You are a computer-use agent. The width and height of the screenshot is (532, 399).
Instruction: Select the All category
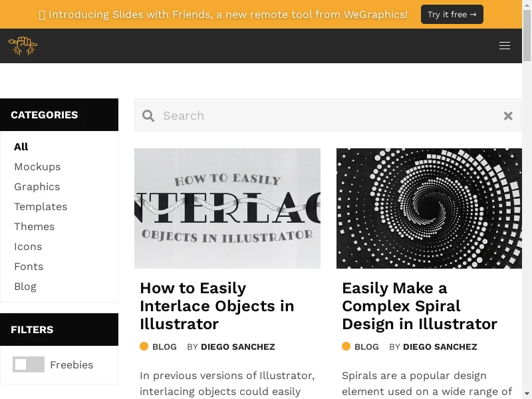pyautogui.click(x=21, y=147)
